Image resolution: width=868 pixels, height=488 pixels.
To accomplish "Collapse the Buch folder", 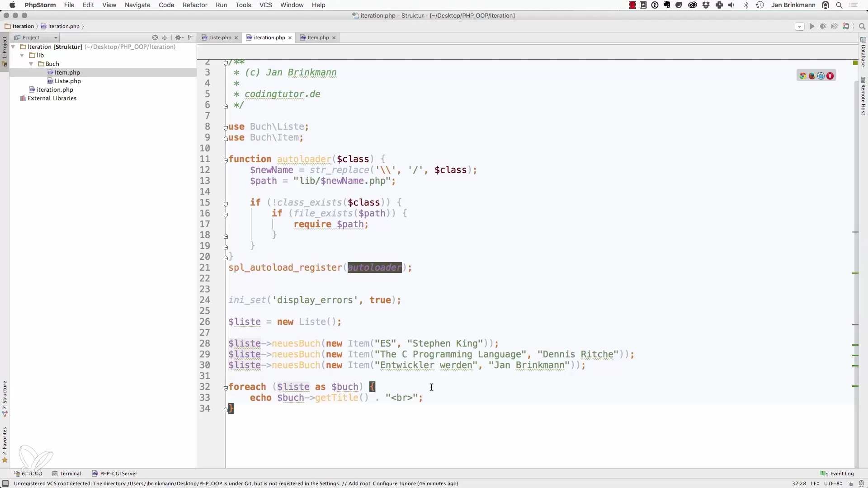I will 31,64.
